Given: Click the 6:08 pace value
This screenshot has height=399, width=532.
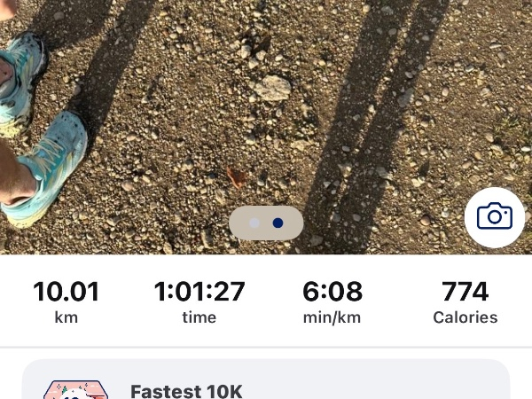Looking at the screenshot, I should coord(332,292).
